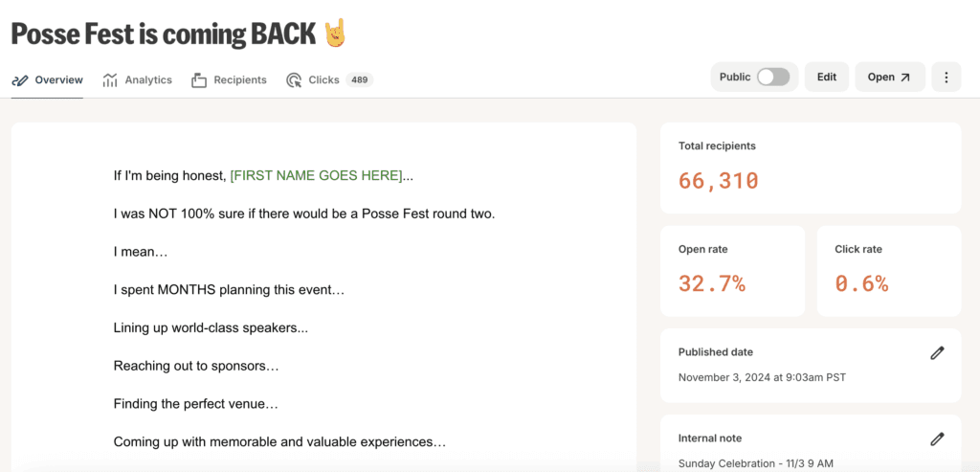The width and height of the screenshot is (980, 472).
Task: Click the Recipients folder icon
Action: point(199,80)
